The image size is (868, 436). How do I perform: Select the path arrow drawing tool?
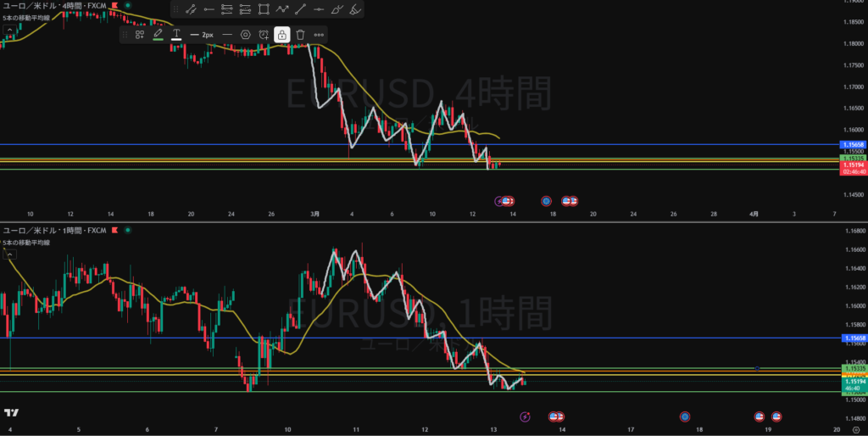point(282,10)
